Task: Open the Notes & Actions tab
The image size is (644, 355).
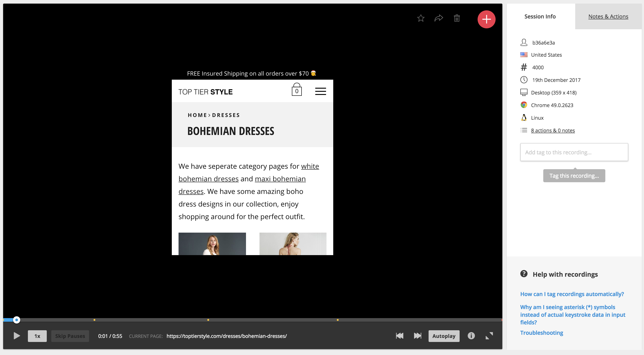Action: tap(608, 16)
